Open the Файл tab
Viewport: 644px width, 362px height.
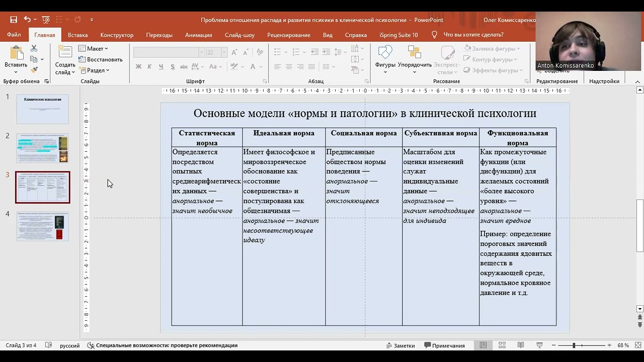coord(14,35)
